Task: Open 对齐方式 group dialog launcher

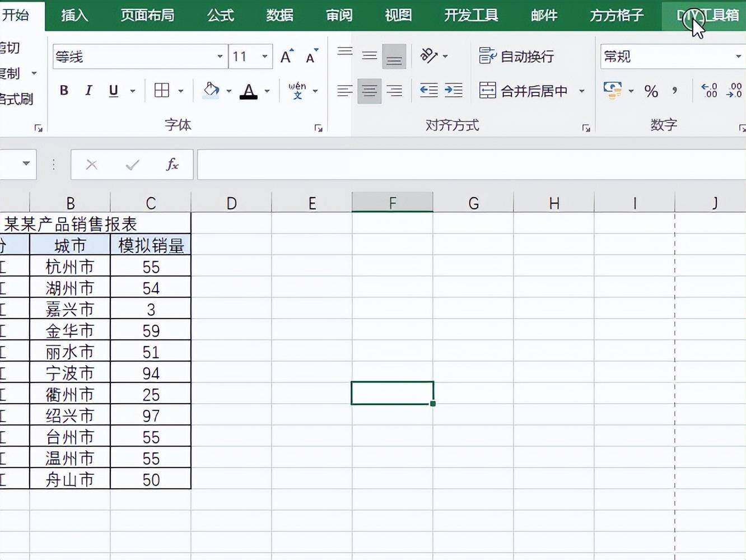Action: [586, 128]
